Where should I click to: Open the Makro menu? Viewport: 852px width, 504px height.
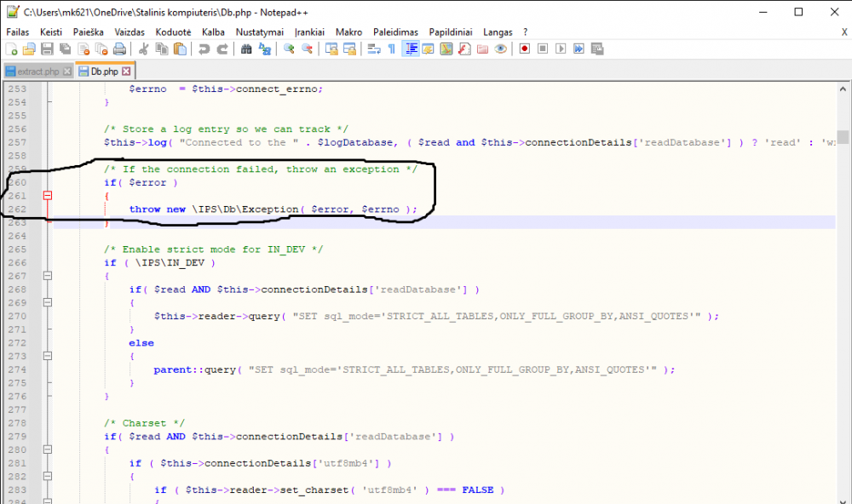point(348,32)
